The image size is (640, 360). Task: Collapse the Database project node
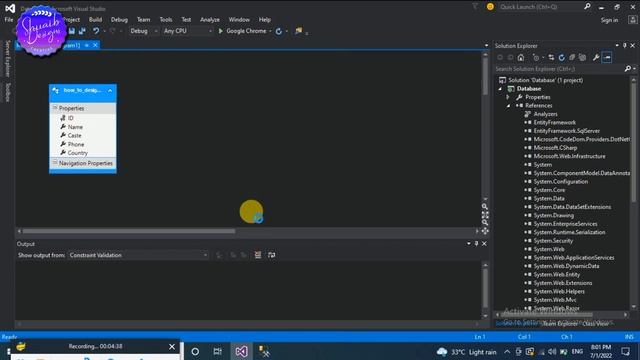point(500,89)
